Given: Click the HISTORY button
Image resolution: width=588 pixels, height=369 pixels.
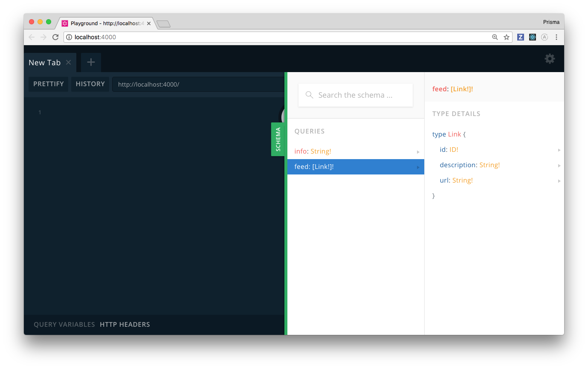Looking at the screenshot, I should 90,84.
